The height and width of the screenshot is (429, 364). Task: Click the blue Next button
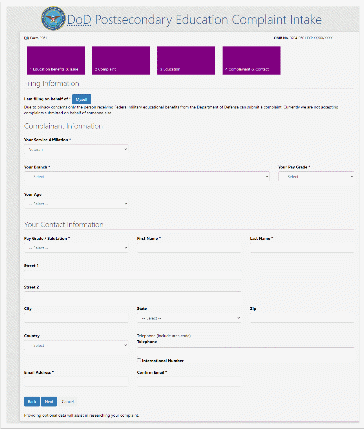click(x=49, y=402)
